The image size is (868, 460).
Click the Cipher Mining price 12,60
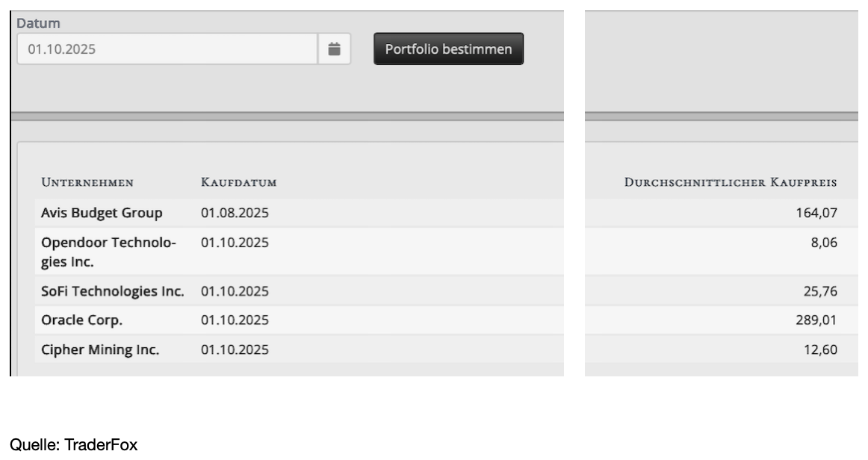tap(820, 349)
